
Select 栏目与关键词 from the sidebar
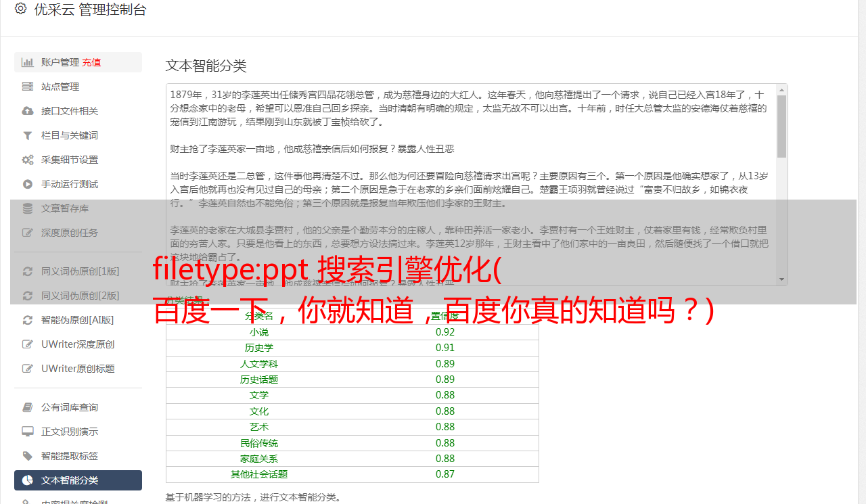pos(78,135)
